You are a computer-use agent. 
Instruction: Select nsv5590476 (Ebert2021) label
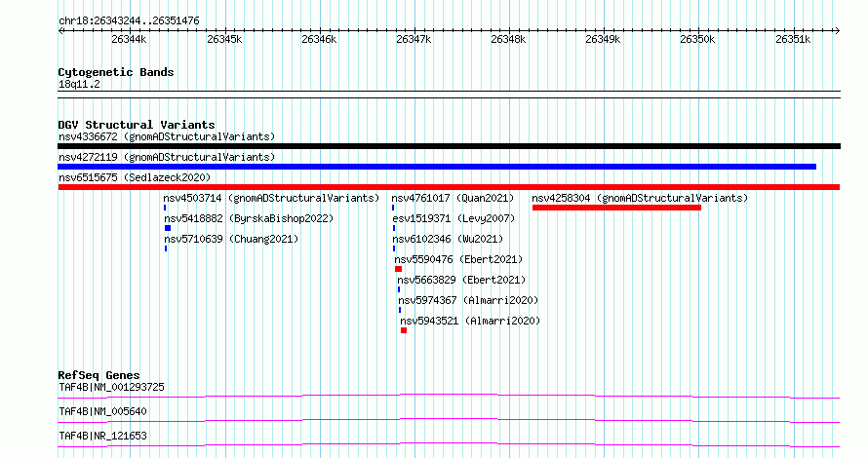[x=458, y=259]
